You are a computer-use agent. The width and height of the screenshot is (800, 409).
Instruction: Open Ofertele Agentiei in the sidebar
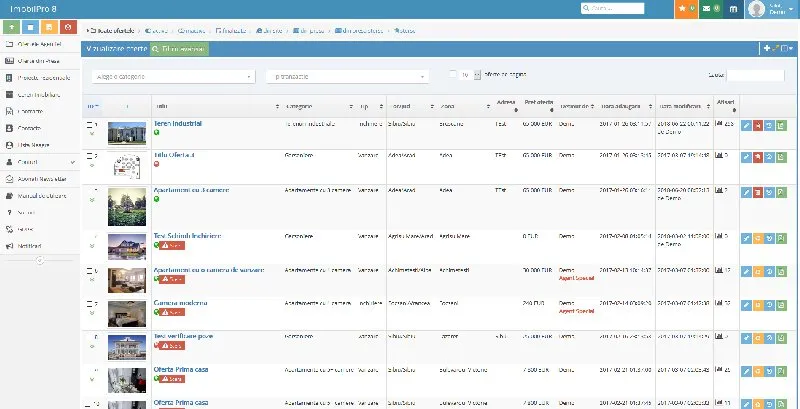tap(40, 44)
